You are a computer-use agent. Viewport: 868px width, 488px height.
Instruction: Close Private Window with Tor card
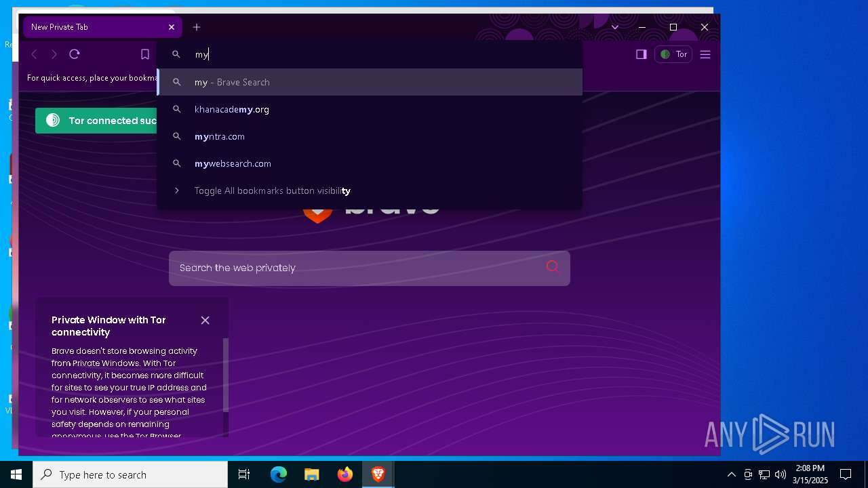click(x=205, y=320)
